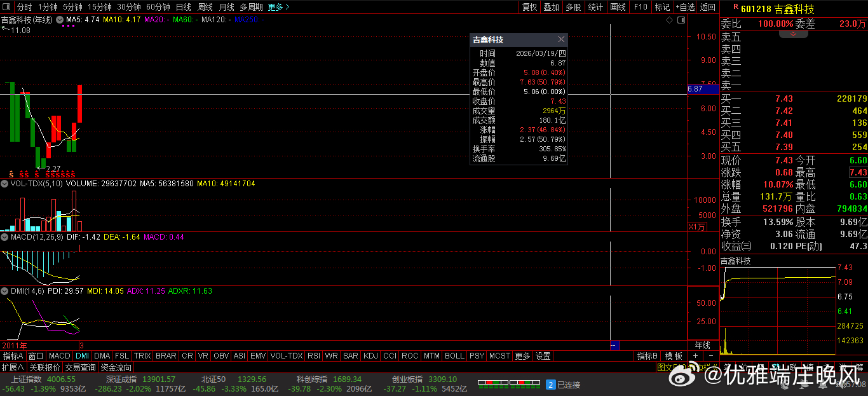
Task: Activate the 画线 drawing tool
Action: (x=618, y=7)
